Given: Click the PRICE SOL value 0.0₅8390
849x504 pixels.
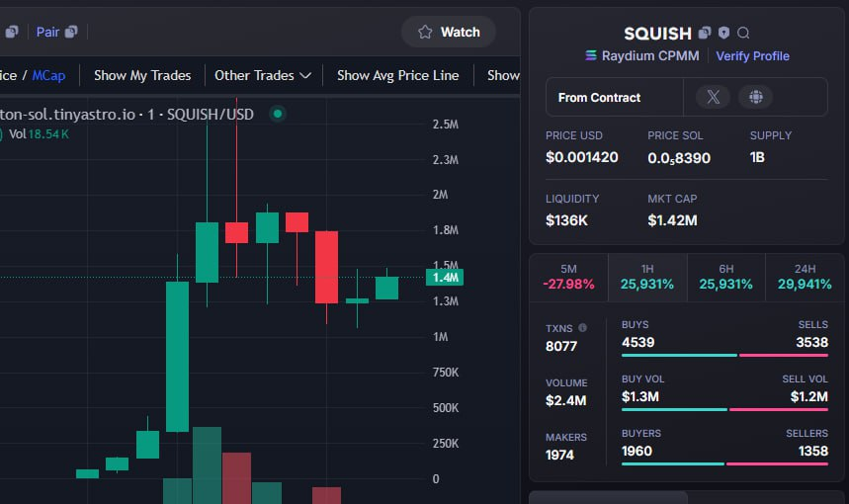Looking at the screenshot, I should point(679,158).
